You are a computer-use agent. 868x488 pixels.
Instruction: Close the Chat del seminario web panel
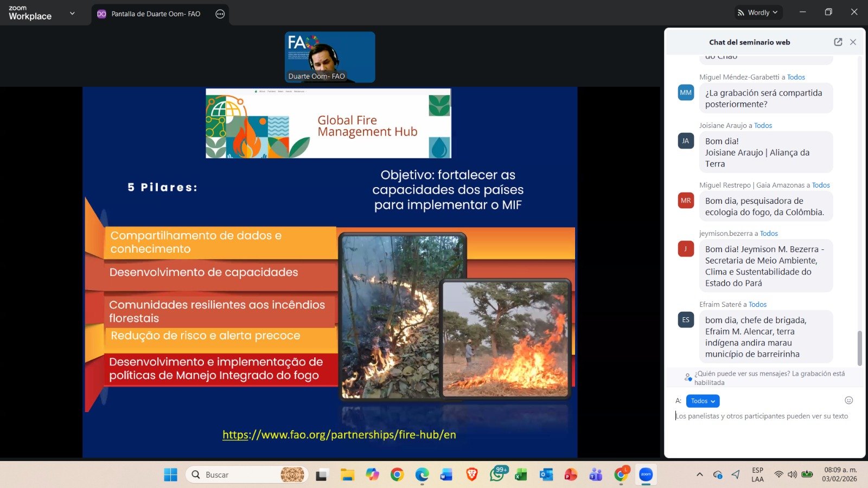853,42
